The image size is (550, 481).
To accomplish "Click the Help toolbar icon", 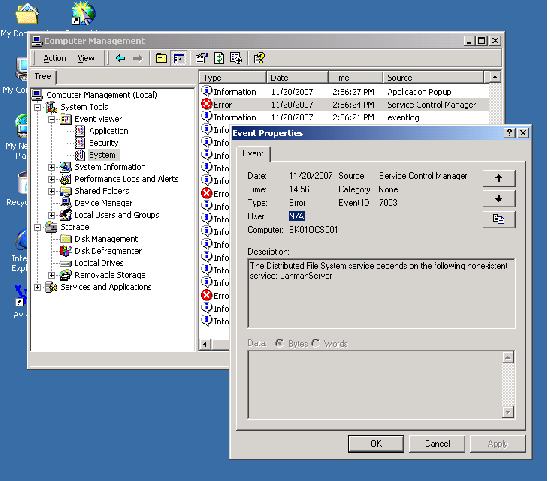I will tap(259, 58).
